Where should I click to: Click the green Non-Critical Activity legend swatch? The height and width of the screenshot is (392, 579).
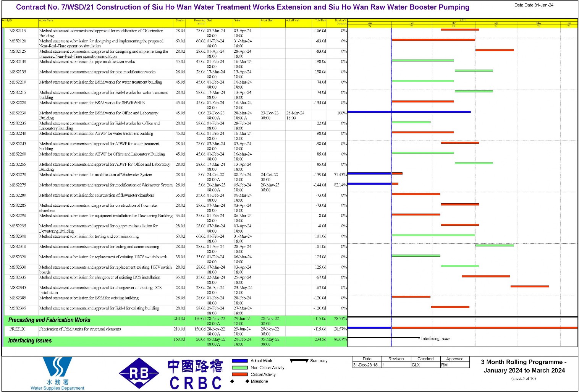[x=240, y=368]
